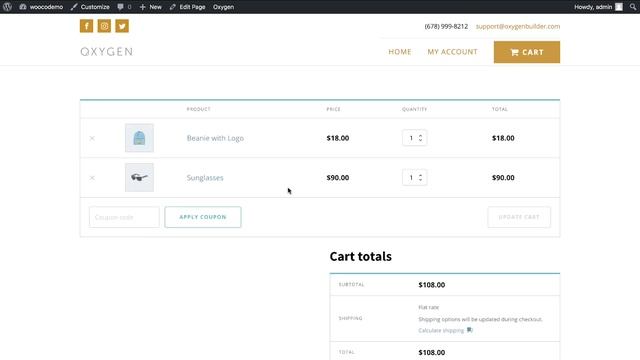Remove Beanie with Logo from cart
The image size is (640, 360).
pyautogui.click(x=92, y=138)
